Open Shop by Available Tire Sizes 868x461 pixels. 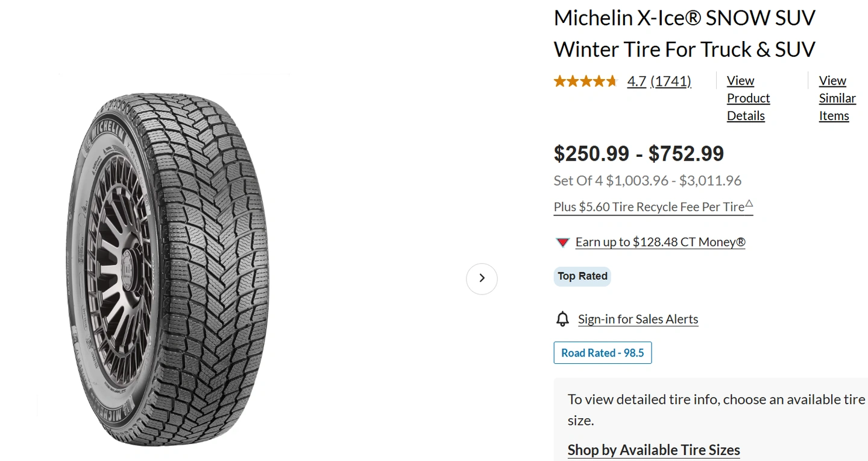point(653,450)
